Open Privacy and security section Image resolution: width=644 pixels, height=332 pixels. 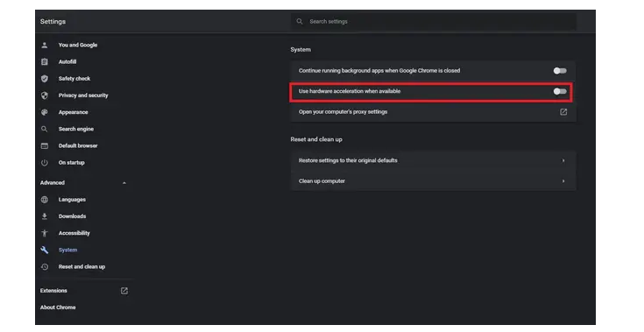coord(83,95)
